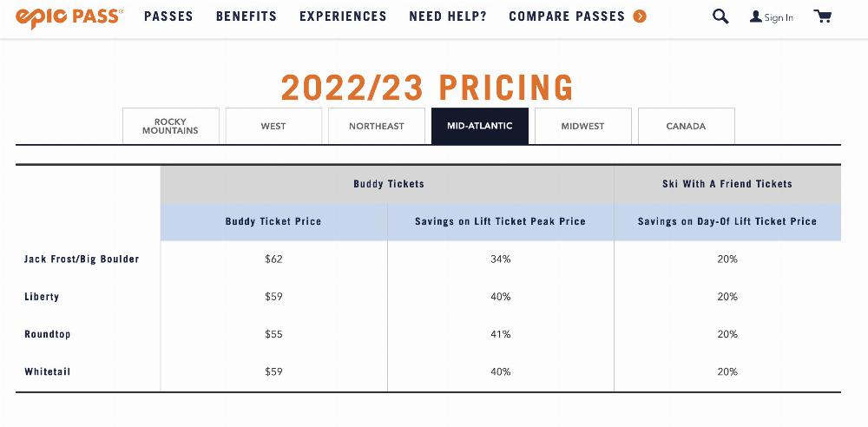Open the Need Help? menu

click(x=448, y=16)
